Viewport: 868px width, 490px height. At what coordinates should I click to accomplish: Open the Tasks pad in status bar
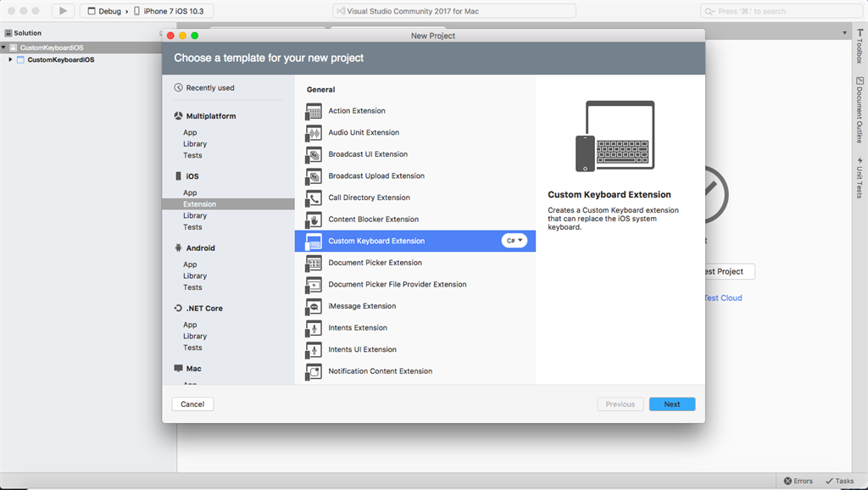tap(839, 482)
